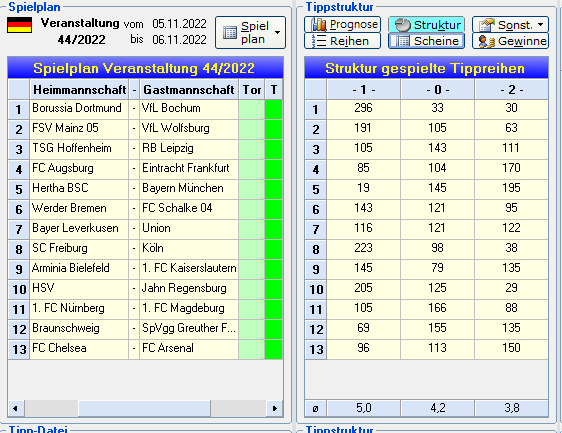Click the '- 2 -' column header
The width and height of the screenshot is (562, 433).
[x=511, y=89]
